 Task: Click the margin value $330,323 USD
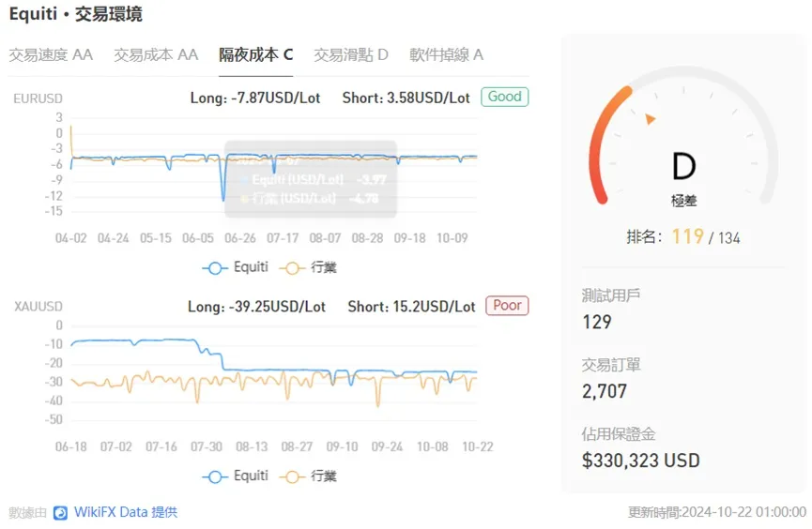click(641, 461)
